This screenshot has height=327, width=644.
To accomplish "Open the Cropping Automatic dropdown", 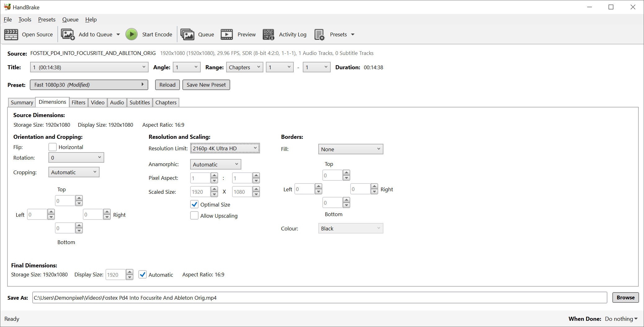I will click(x=74, y=172).
